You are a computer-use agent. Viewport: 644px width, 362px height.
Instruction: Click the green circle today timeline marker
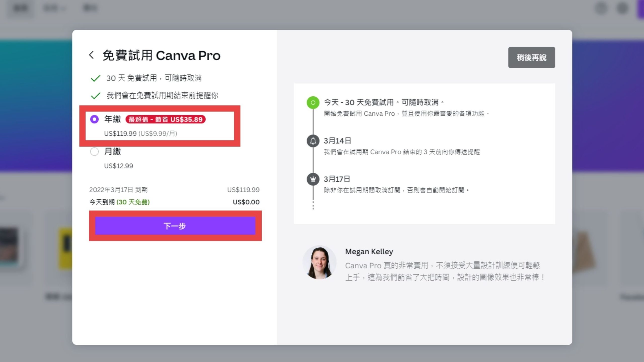tap(313, 103)
